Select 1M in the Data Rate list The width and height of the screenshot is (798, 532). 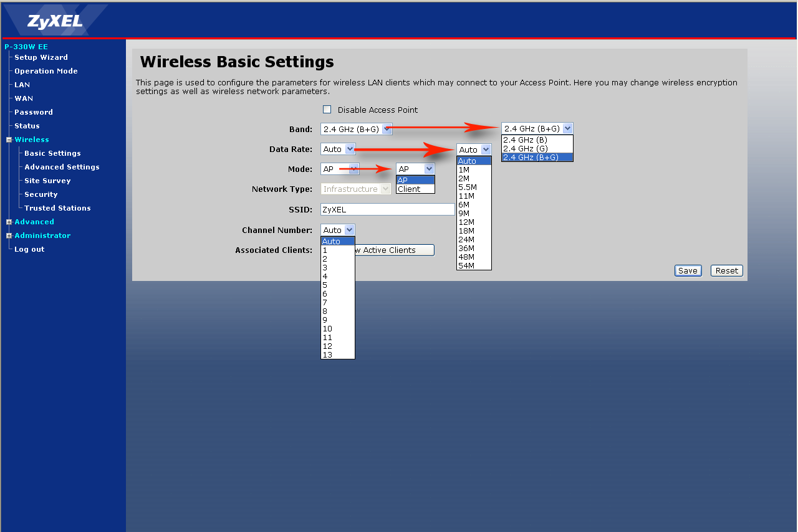point(474,169)
